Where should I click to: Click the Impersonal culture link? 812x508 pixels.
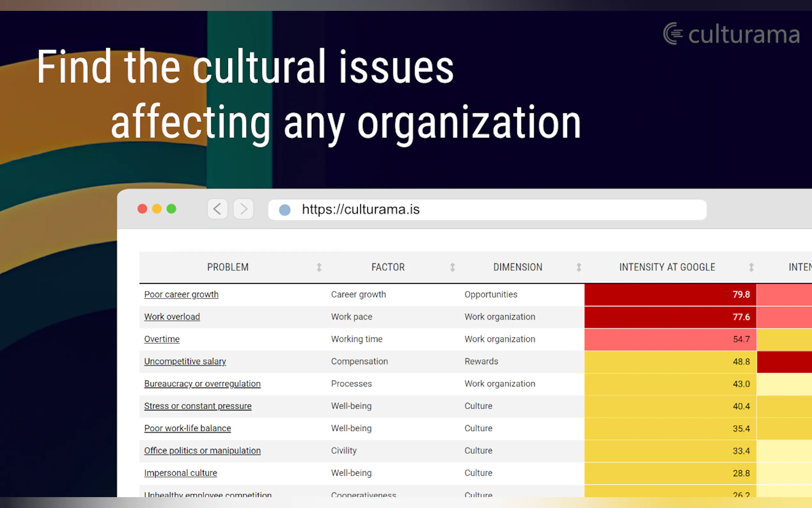point(181,473)
